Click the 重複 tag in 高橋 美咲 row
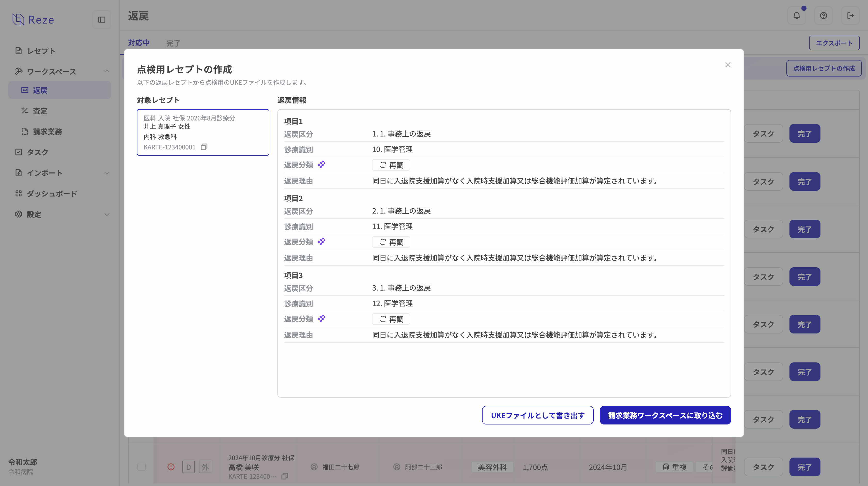The width and height of the screenshot is (868, 486). (x=675, y=467)
